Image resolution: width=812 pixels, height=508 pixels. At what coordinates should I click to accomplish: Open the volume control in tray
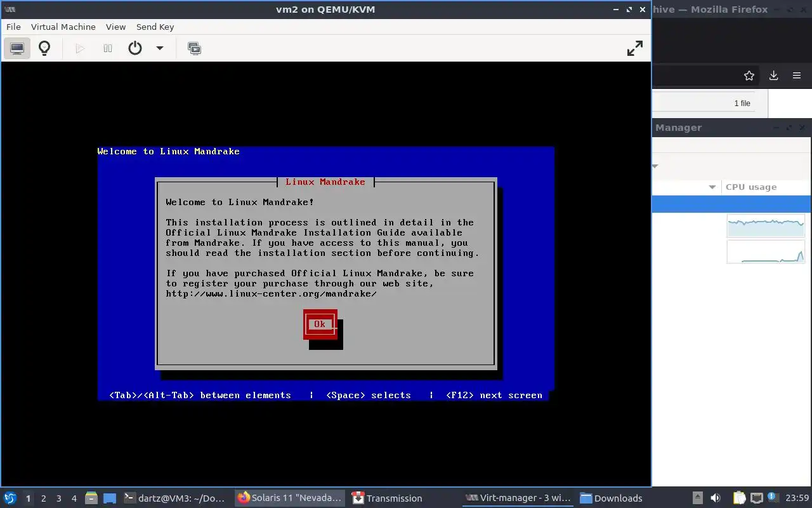click(716, 498)
